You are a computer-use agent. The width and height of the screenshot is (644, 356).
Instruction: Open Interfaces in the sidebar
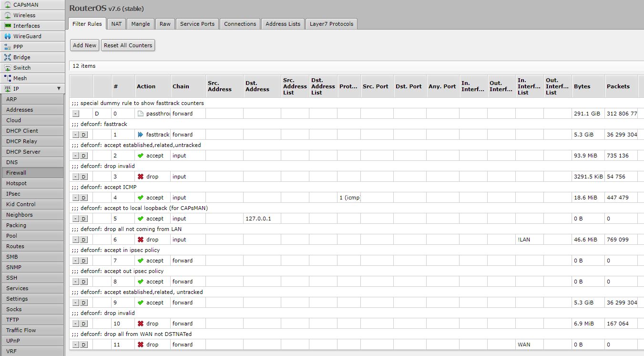coord(32,26)
